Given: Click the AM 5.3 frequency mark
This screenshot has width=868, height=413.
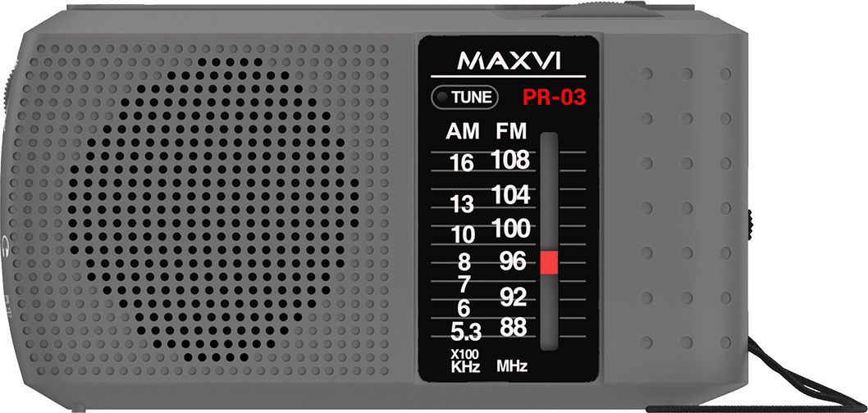Looking at the screenshot, I should 465,332.
